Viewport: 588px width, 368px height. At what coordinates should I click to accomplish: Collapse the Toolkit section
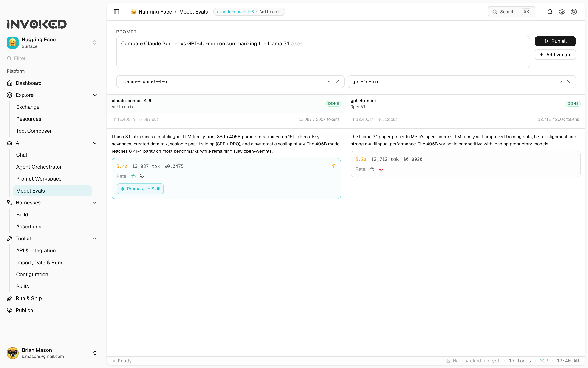pos(95,239)
